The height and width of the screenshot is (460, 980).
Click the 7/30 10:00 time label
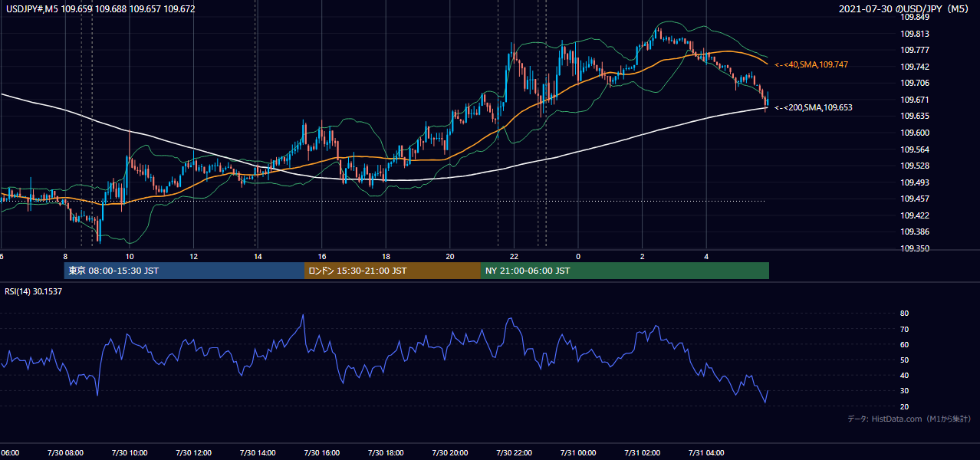tap(129, 453)
